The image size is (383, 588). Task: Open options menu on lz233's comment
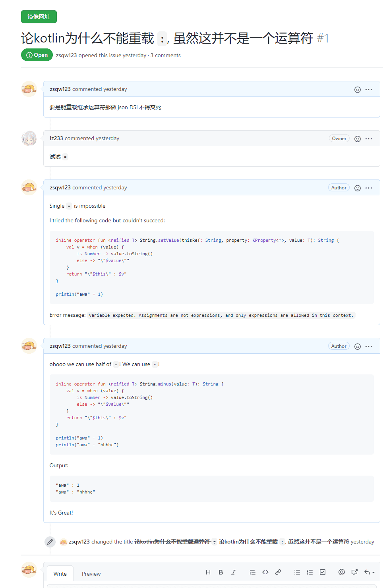click(369, 139)
